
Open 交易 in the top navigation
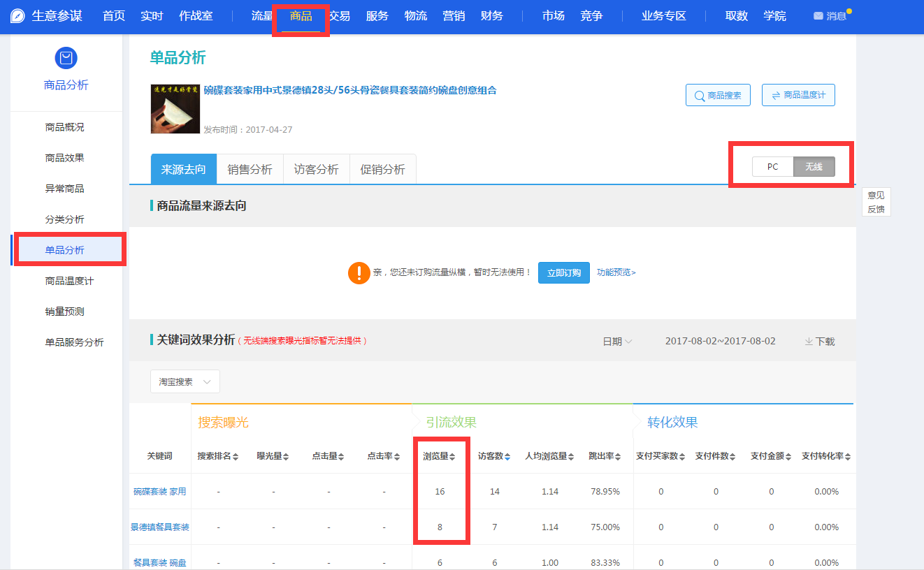pos(340,16)
